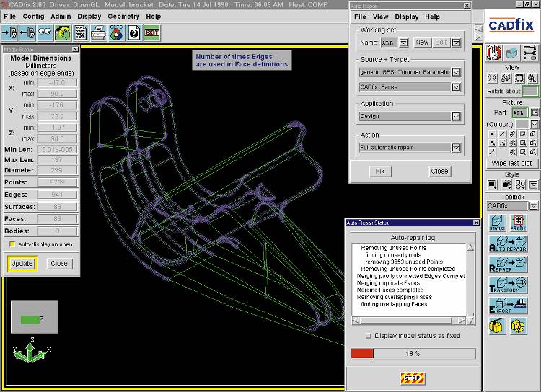The image size is (541, 392).
Task: Click the 'finding overlapping Faces' log line
Action: 394,304
